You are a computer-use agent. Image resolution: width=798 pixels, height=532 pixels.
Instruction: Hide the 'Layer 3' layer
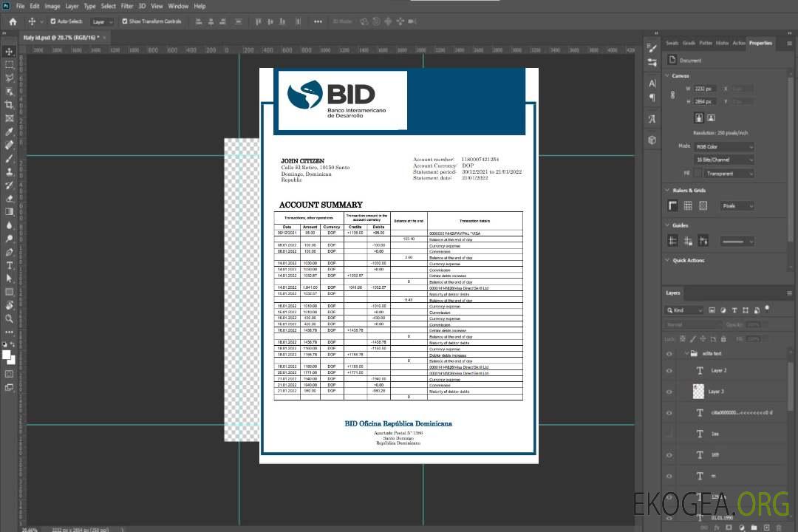669,392
